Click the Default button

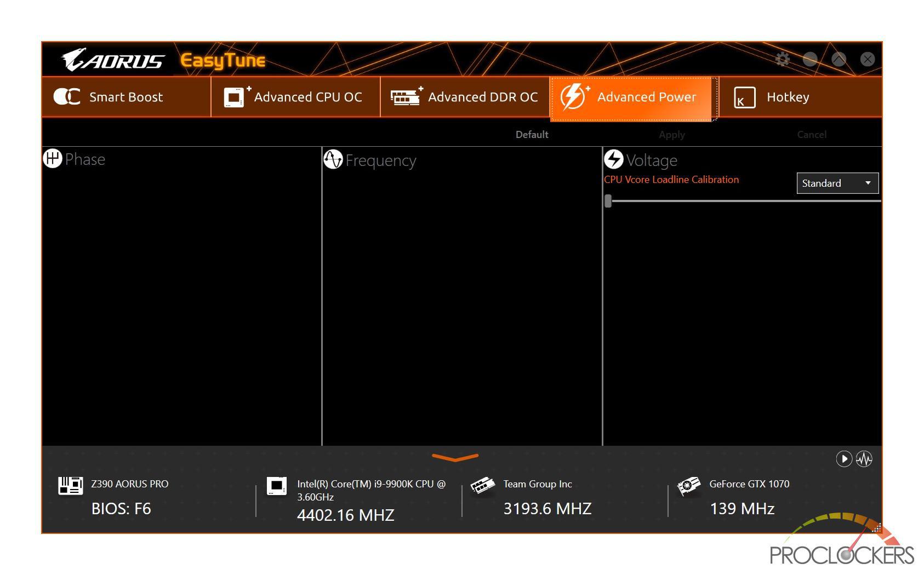[532, 135]
